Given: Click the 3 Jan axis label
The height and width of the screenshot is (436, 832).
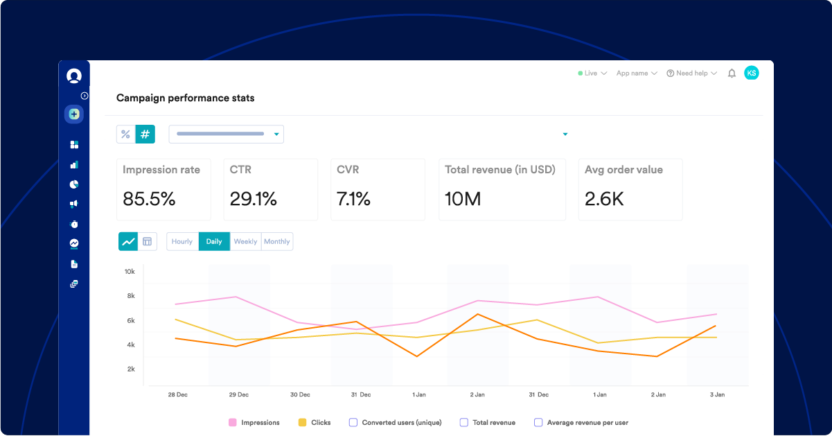Looking at the screenshot, I should point(717,395).
